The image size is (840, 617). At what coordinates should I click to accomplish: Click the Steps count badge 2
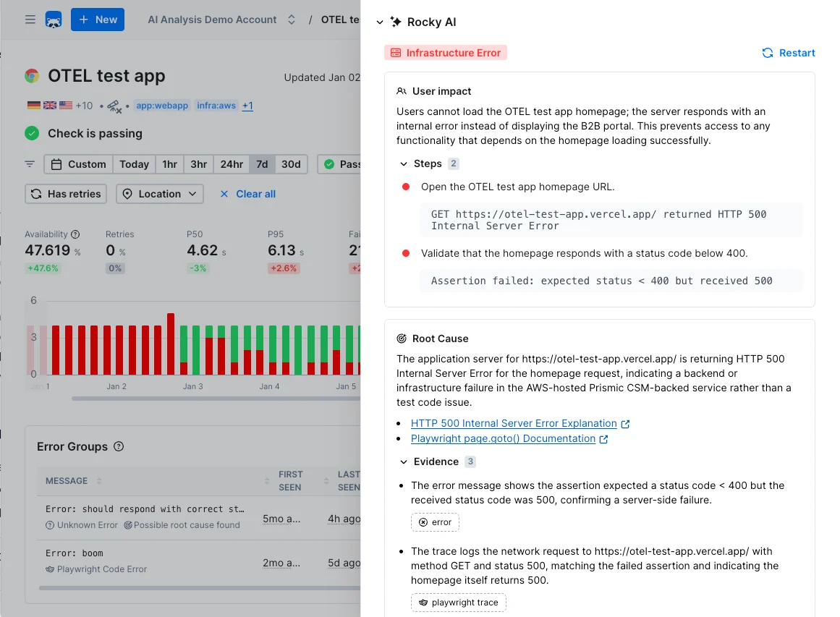click(x=453, y=164)
